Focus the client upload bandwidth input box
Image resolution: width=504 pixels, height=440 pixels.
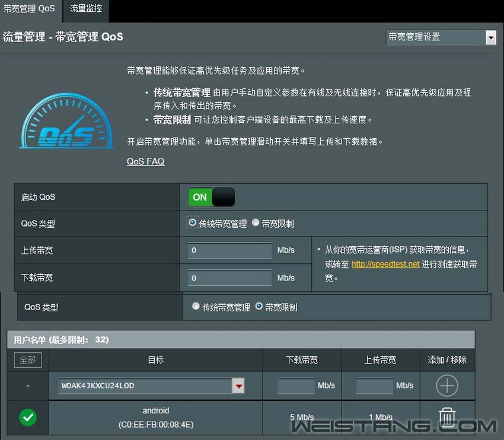374,385
